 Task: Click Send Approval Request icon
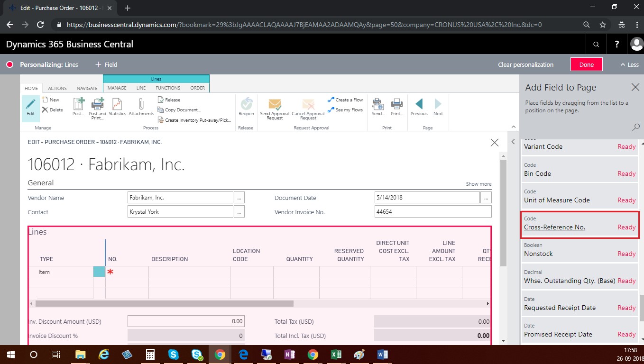[x=275, y=109]
